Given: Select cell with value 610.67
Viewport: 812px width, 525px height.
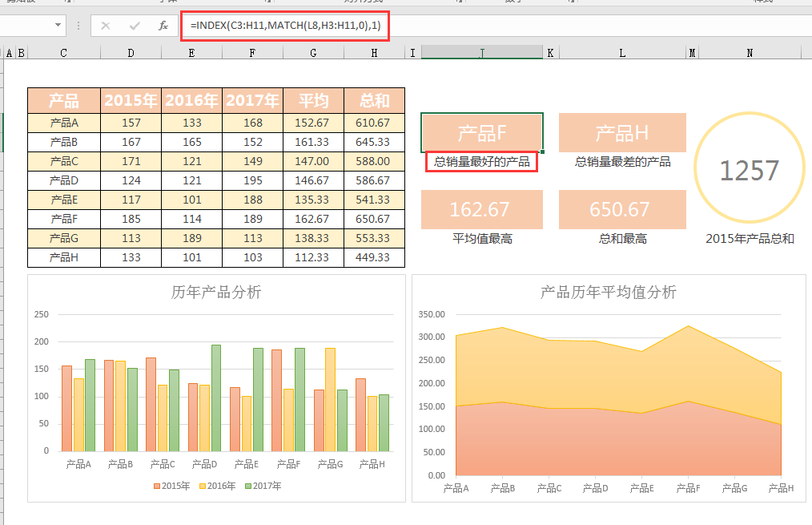Looking at the screenshot, I should tap(375, 123).
